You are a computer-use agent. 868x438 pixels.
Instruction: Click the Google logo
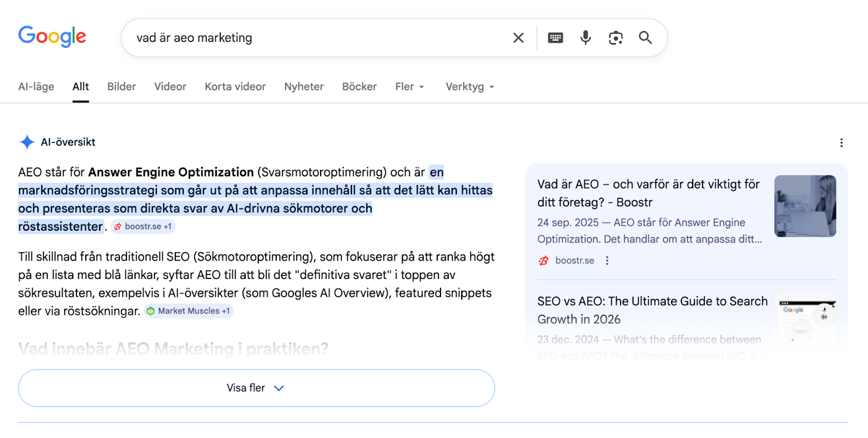52,36
